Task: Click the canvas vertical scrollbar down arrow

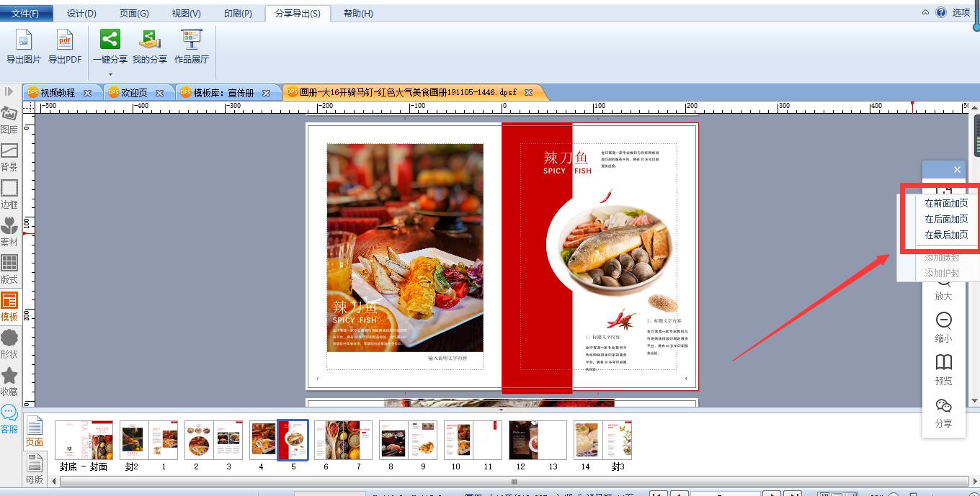Action: click(x=974, y=401)
